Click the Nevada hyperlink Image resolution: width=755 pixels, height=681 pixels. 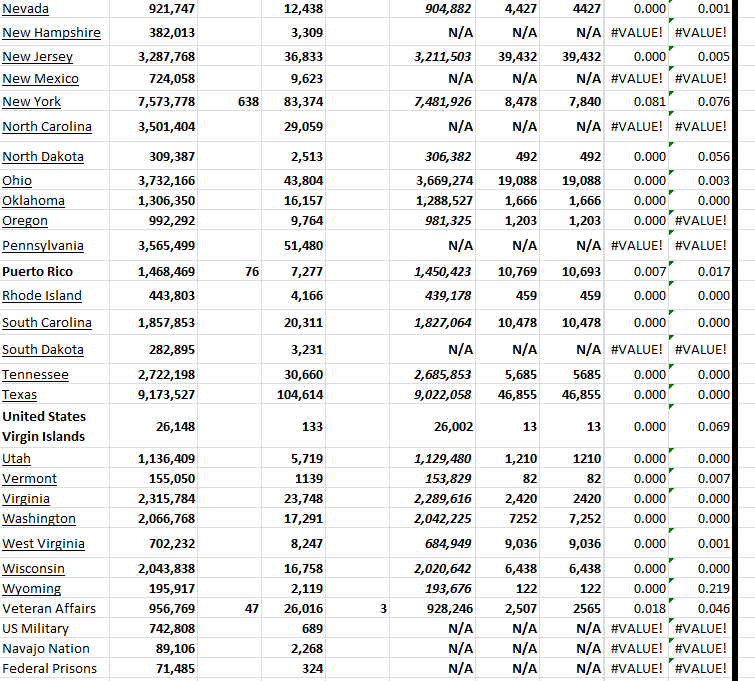click(x=25, y=9)
